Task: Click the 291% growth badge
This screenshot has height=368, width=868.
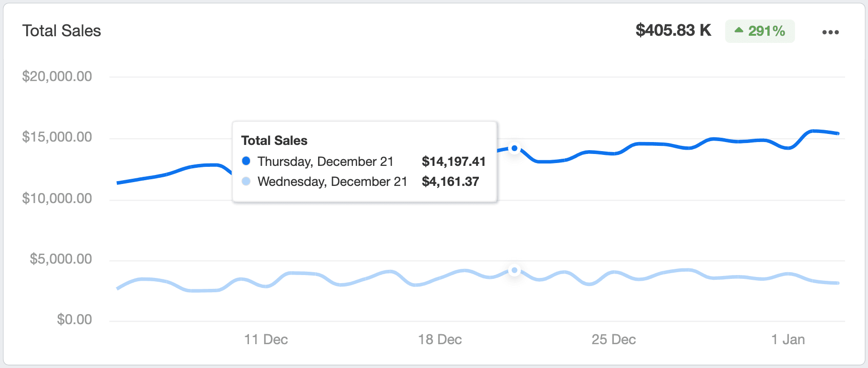Action: click(760, 31)
